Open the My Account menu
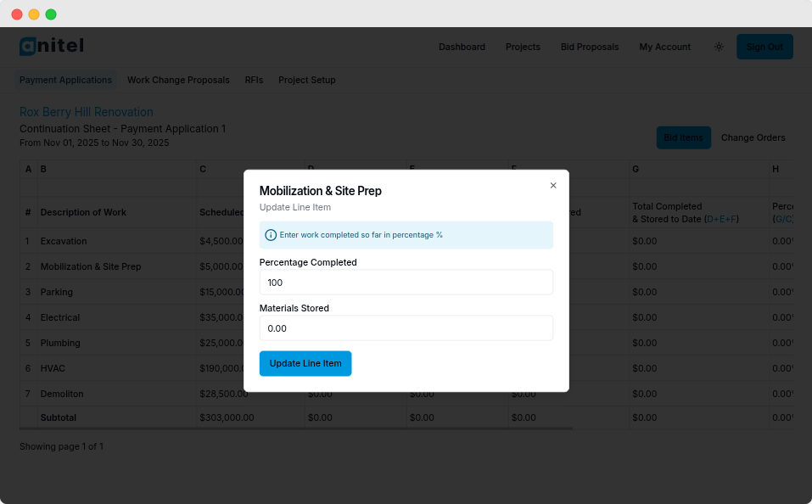 click(664, 47)
